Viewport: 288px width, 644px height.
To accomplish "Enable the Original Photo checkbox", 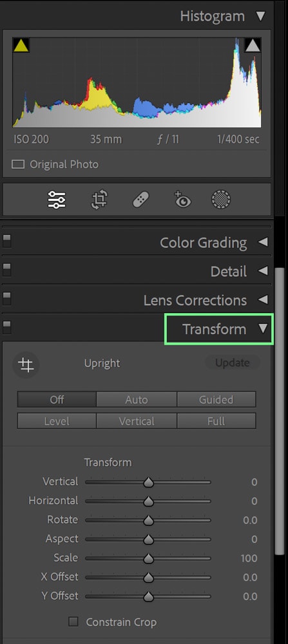I will tap(18, 165).
